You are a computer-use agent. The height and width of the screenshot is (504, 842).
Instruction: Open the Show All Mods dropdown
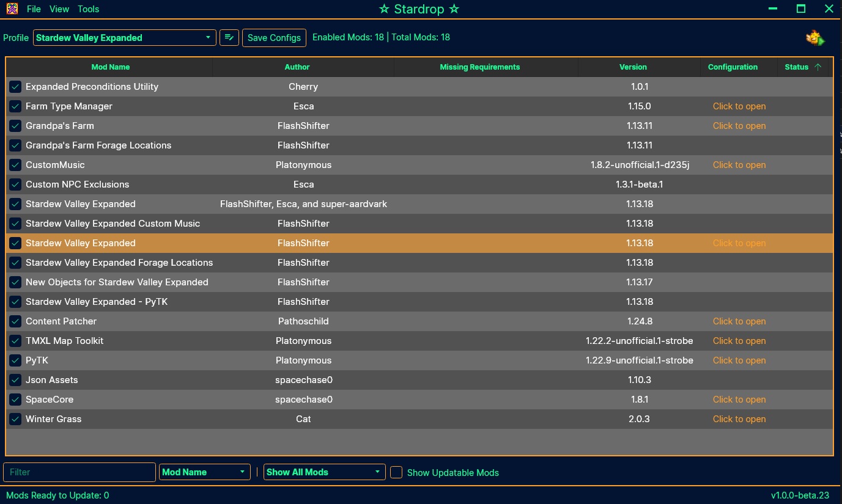325,472
